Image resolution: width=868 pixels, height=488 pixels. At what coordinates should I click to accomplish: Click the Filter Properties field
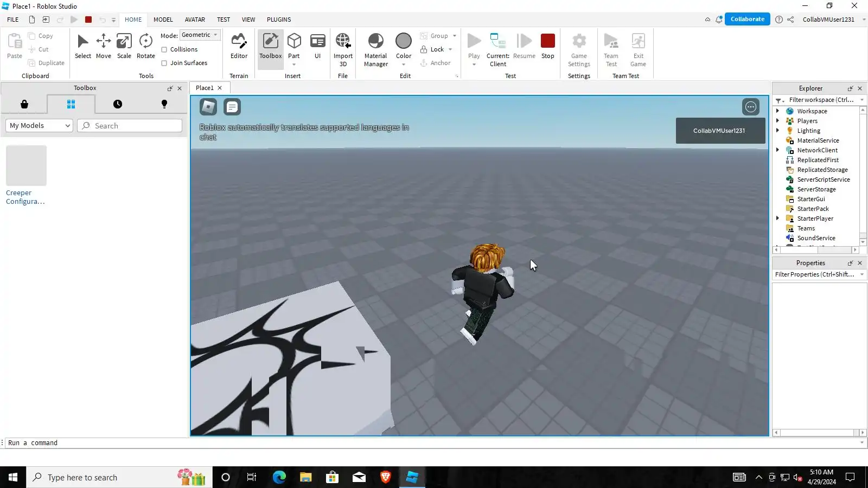819,274
